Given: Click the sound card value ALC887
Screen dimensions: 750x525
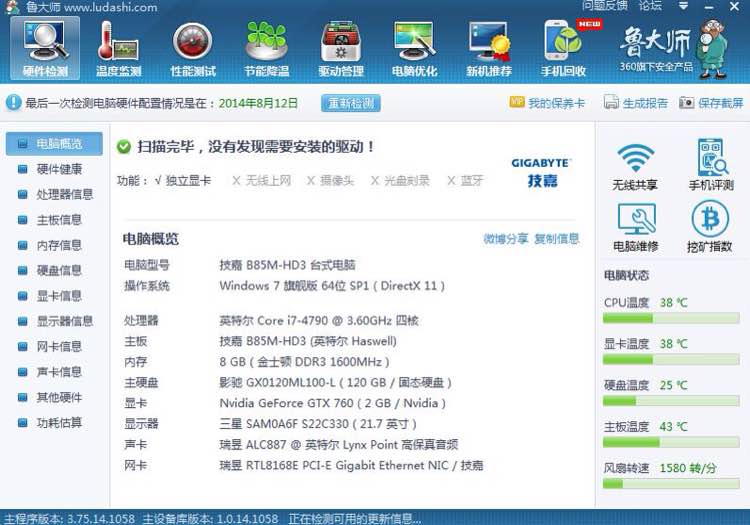Looking at the screenshot, I should (x=339, y=445).
